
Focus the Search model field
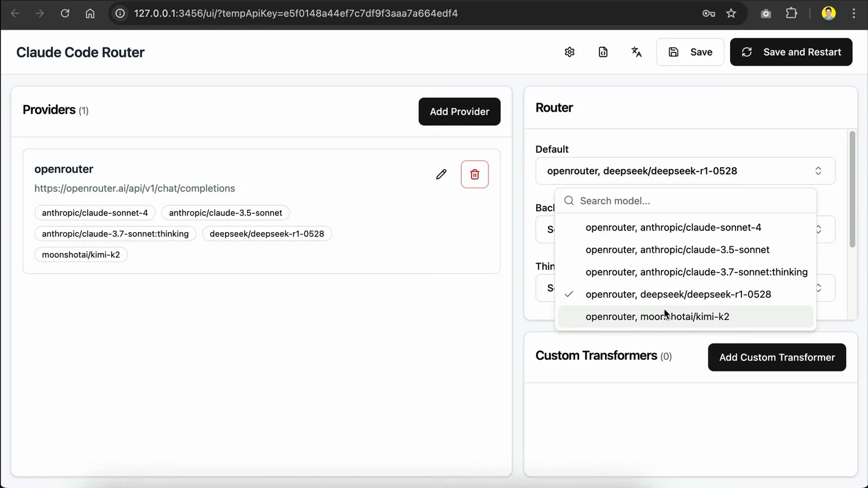pos(686,201)
